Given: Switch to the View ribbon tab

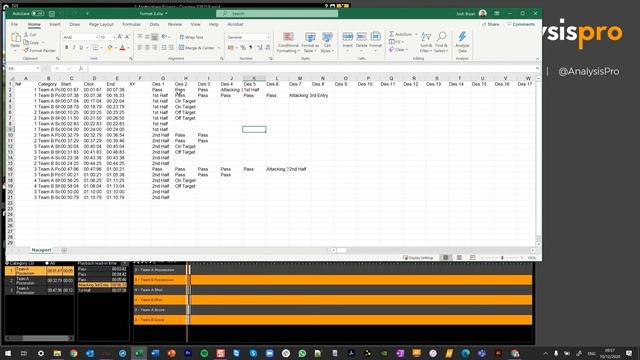Looking at the screenshot, I should pos(196,24).
